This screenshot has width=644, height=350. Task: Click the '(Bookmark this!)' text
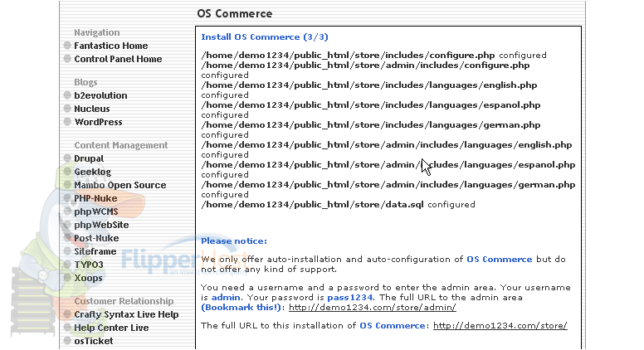(x=242, y=308)
